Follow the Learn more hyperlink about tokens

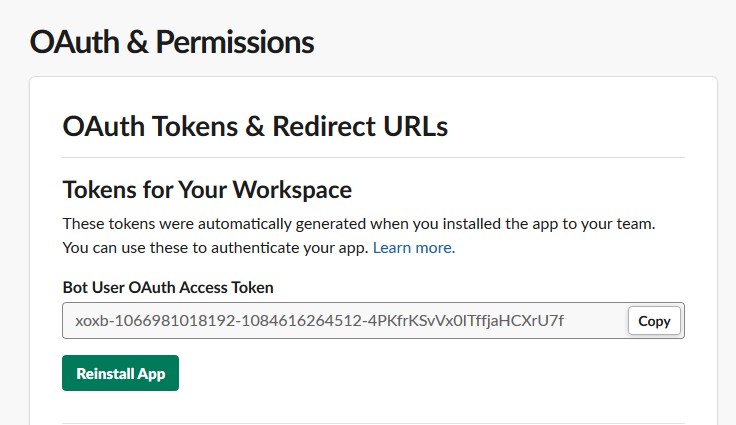(413, 247)
